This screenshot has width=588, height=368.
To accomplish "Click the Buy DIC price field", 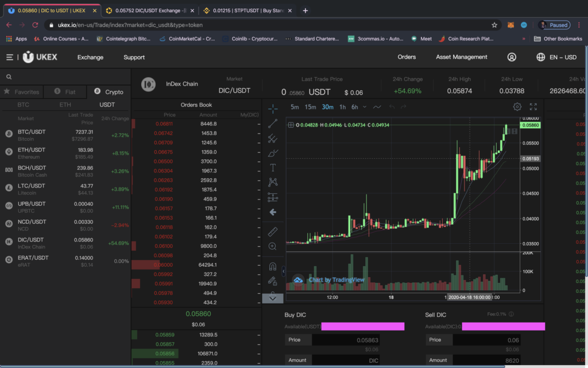I will [345, 340].
